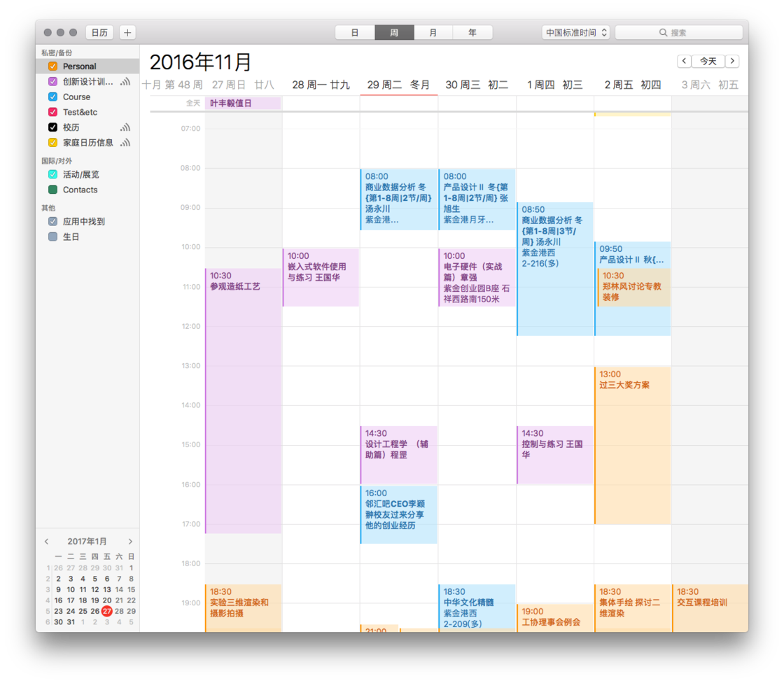The height and width of the screenshot is (683, 784).
Task: Select 14:30 设计工程学 event
Action: [x=399, y=455]
